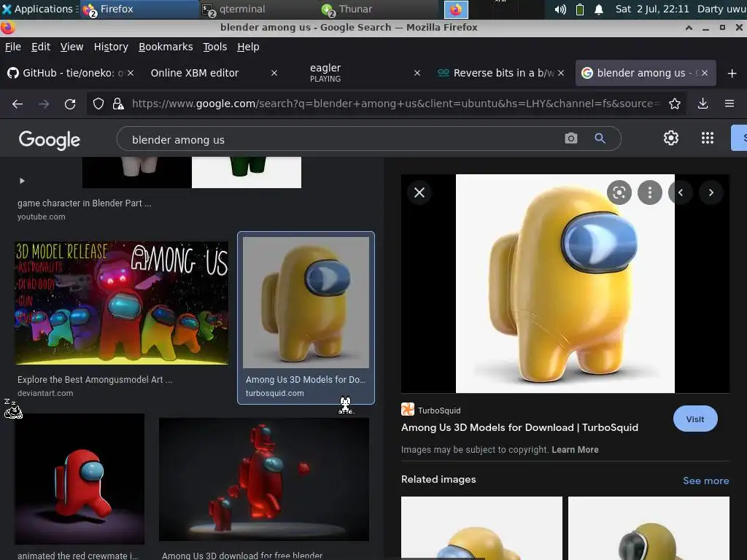
Task: Open the Bookmarks menu
Action: pyautogui.click(x=166, y=47)
